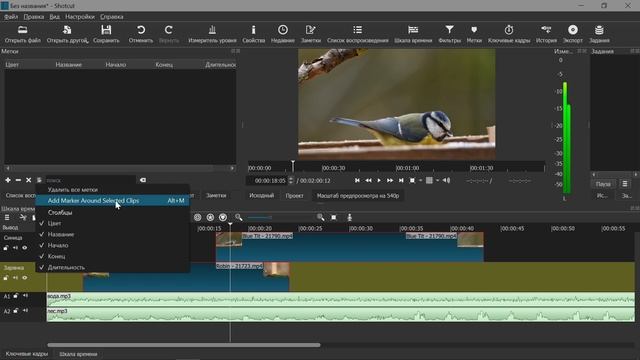Open the markers panel hamburger menu
The image size is (640, 360).
(39, 180)
